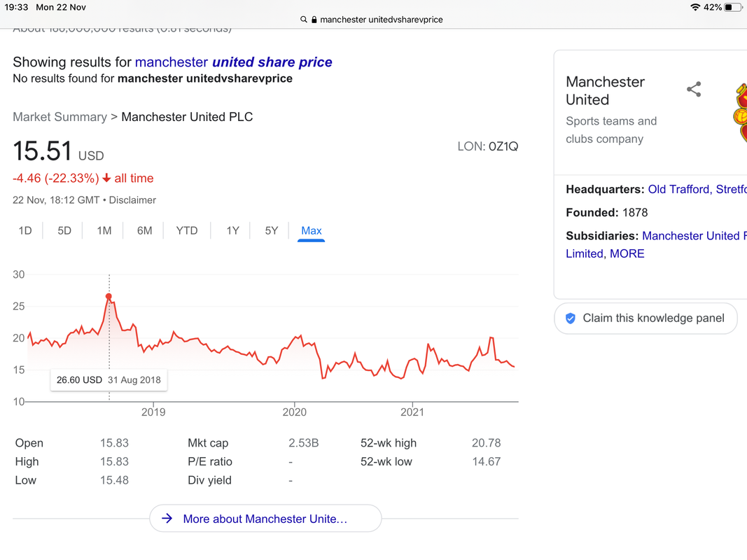The height and width of the screenshot is (560, 747).
Task: Tap the Manchester United PLC heading
Action: coord(187,117)
